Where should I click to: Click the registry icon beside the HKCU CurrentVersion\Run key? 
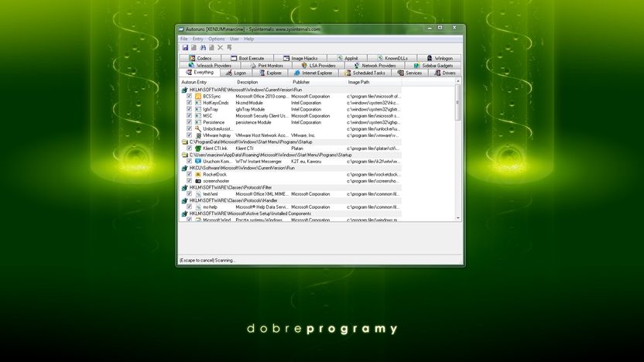tap(185, 168)
